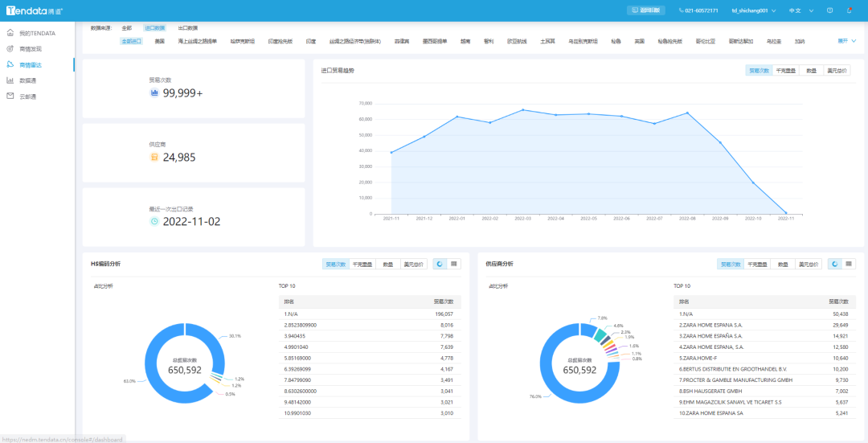Select the 全部进口 country filter
This screenshot has width=868, height=443.
coord(132,41)
